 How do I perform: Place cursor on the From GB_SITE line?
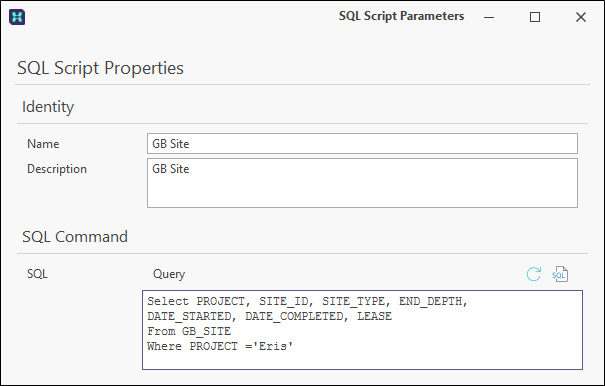coord(189,331)
